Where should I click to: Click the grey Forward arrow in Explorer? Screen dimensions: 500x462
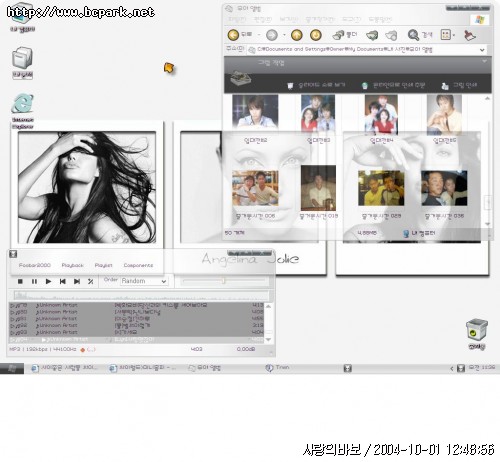(x=272, y=35)
